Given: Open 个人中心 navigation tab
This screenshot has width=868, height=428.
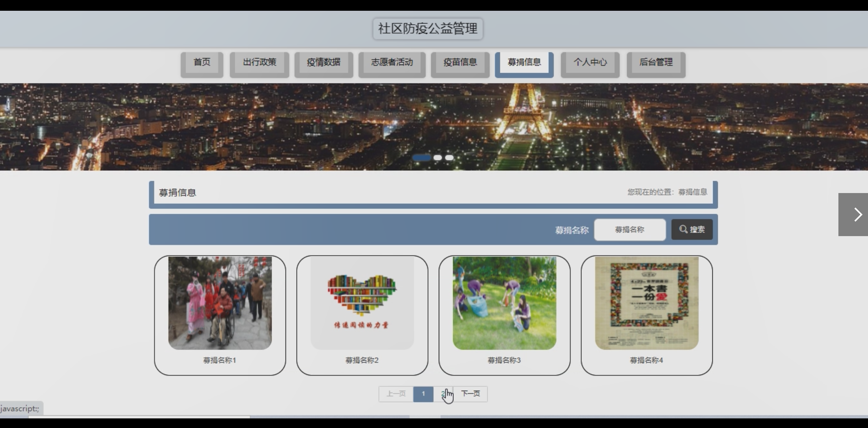Looking at the screenshot, I should [590, 63].
